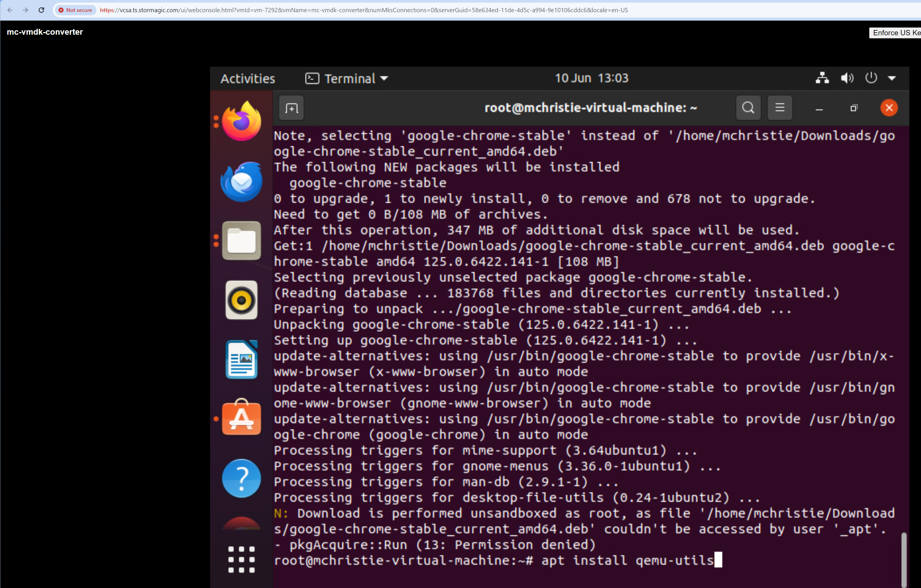921x588 pixels.
Task: Open the terminal hamburger menu
Action: [x=780, y=108]
